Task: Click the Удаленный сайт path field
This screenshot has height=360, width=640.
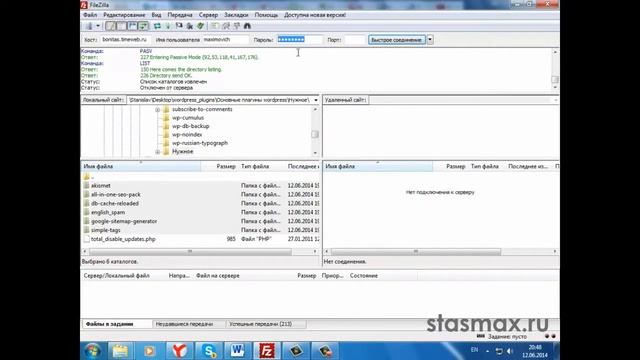Action: coord(463,100)
